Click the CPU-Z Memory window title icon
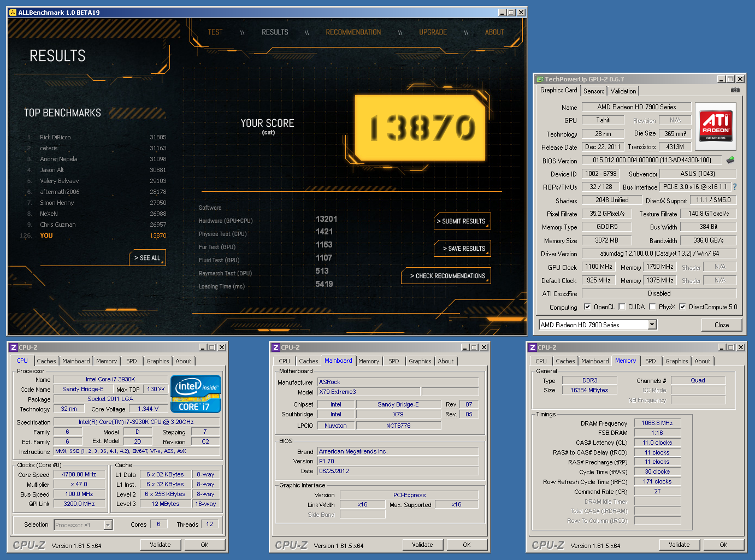Image resolution: width=755 pixels, height=560 pixels. click(533, 347)
